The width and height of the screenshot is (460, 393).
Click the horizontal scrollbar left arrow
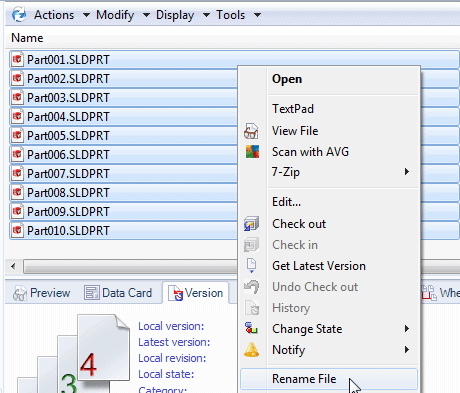(x=13, y=266)
